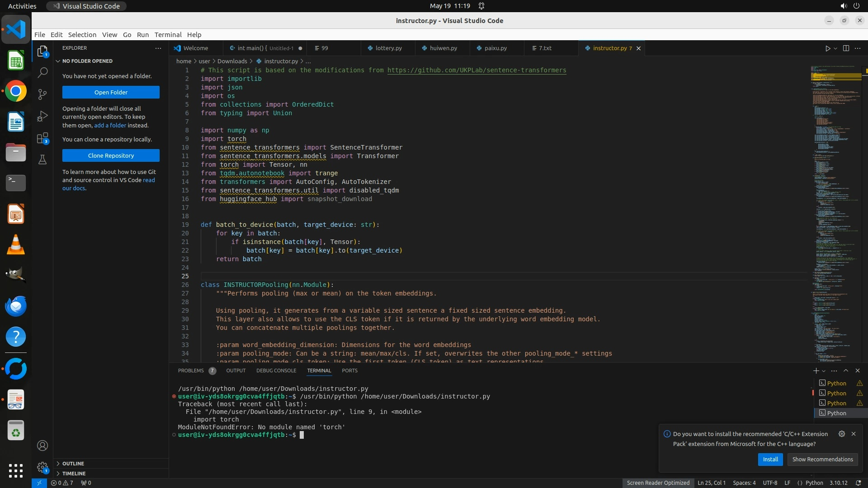Click the Split Editor Right icon
This screenshot has width=868, height=488.
point(846,48)
